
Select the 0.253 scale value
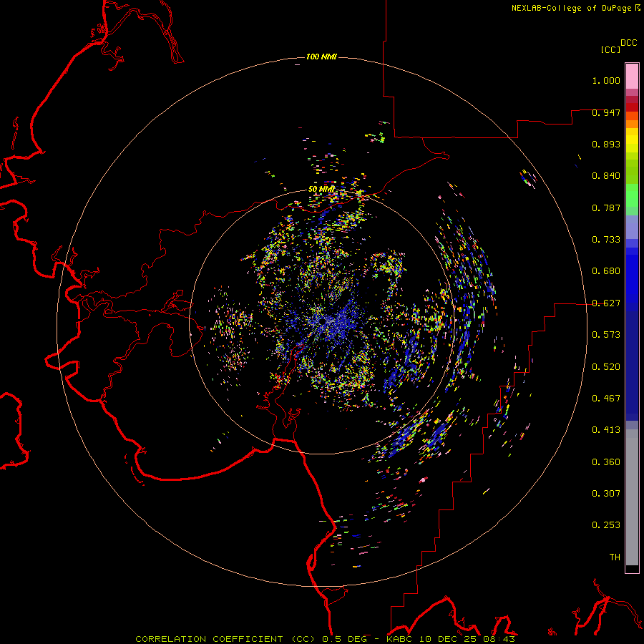click(606, 525)
